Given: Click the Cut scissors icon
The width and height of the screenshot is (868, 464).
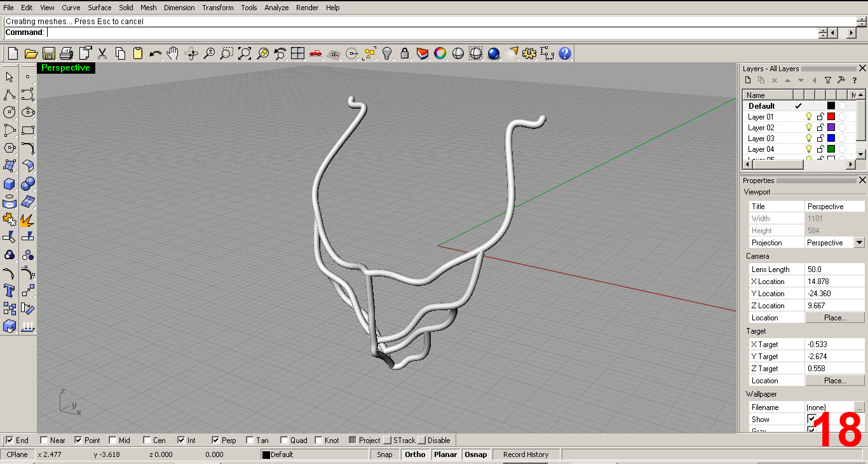Looking at the screenshot, I should point(102,53).
